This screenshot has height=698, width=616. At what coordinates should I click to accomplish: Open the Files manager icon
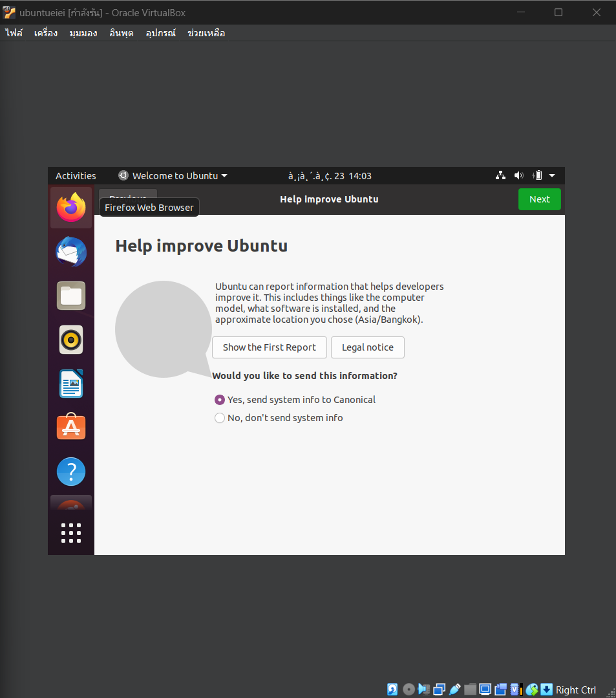pyautogui.click(x=71, y=296)
